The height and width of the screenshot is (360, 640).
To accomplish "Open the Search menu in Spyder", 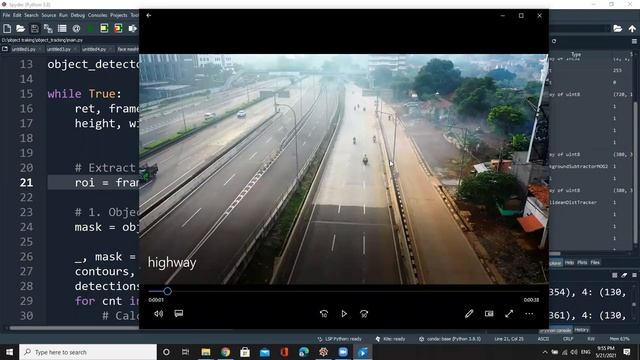I will tap(31, 15).
